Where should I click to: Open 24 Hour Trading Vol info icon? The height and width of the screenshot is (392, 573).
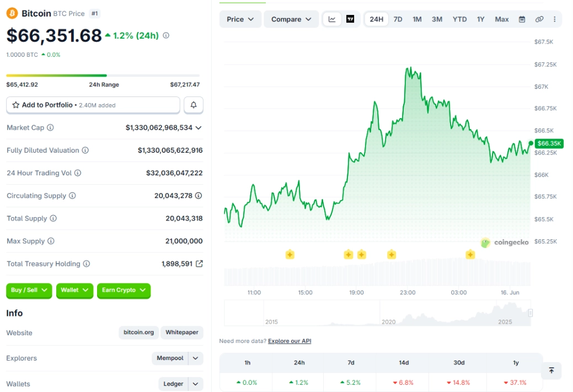click(x=78, y=173)
